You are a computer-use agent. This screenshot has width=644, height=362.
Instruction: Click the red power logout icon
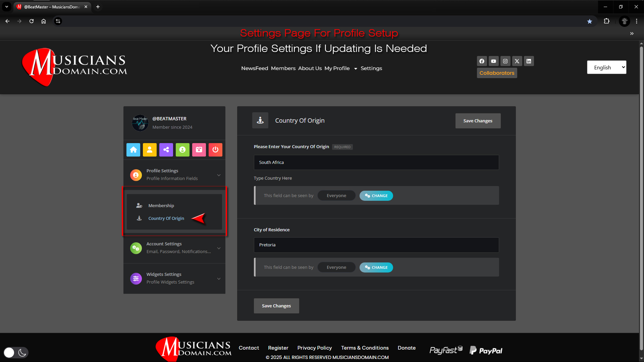click(215, 150)
